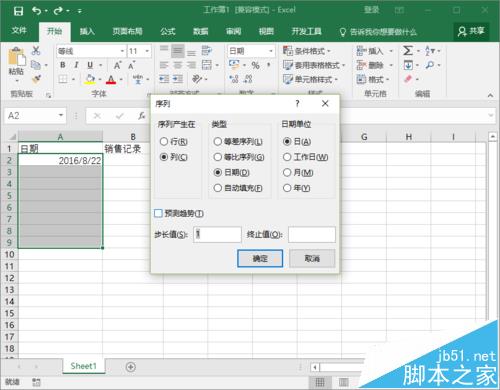Screen dimensions: 500x390
Task: Click the Series dialog help question mark
Action: pos(297,104)
